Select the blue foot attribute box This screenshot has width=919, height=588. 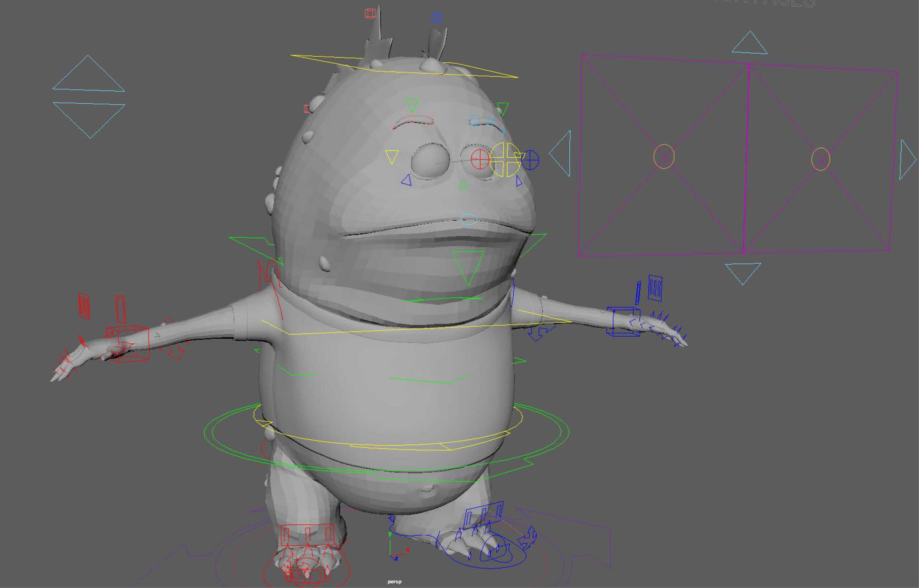[484, 515]
